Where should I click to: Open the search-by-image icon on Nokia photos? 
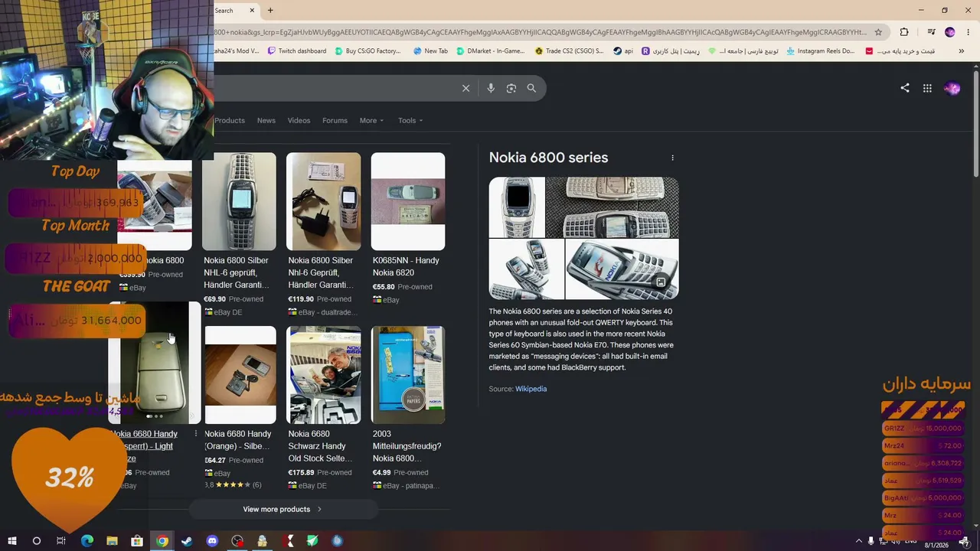click(x=661, y=282)
